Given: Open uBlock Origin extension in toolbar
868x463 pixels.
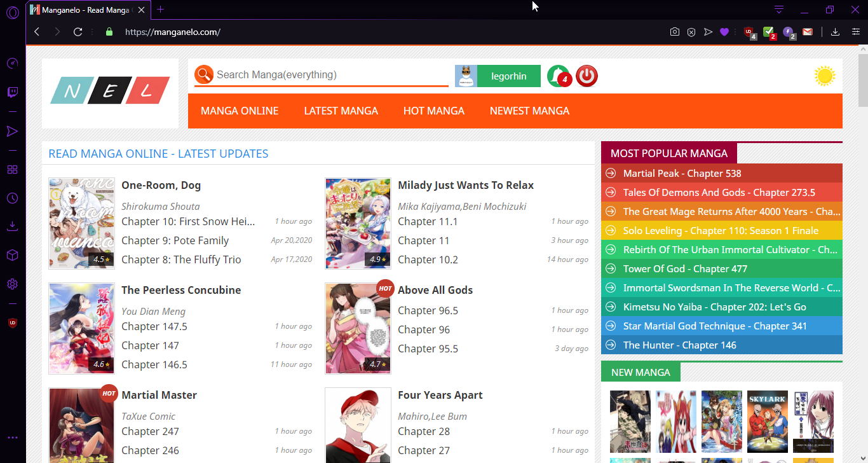Looking at the screenshot, I should click(x=750, y=32).
